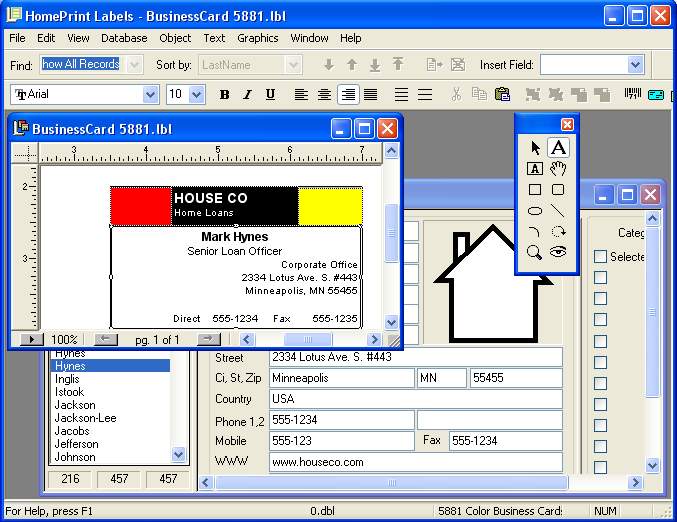Image resolution: width=677 pixels, height=522 pixels.
Task: Select the arrow pointer tool in palette
Action: point(535,148)
